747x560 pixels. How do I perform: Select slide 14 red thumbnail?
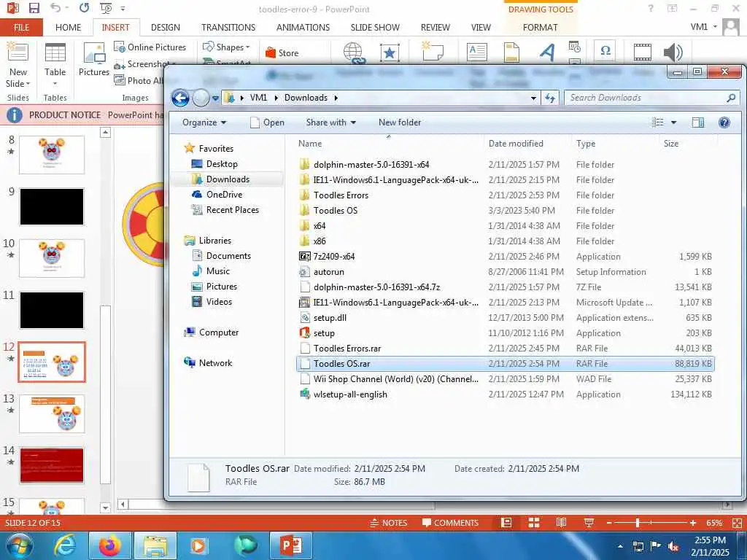tap(52, 465)
